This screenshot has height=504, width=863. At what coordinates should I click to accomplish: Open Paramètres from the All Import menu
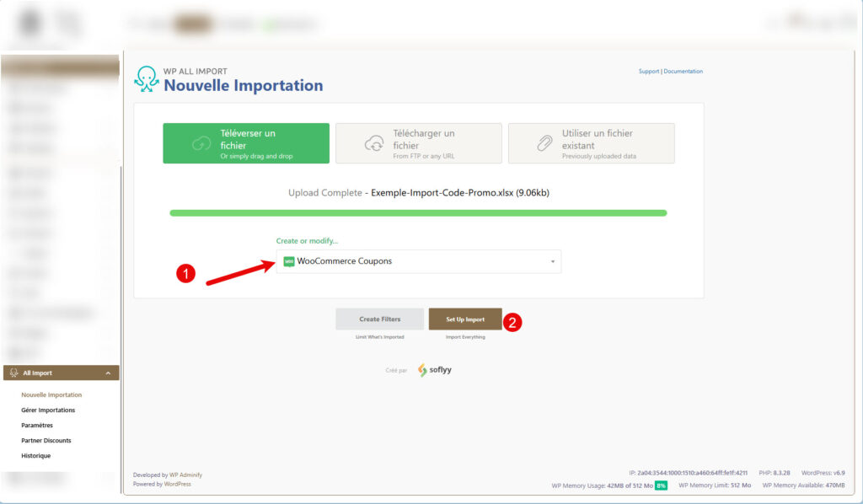pyautogui.click(x=37, y=426)
